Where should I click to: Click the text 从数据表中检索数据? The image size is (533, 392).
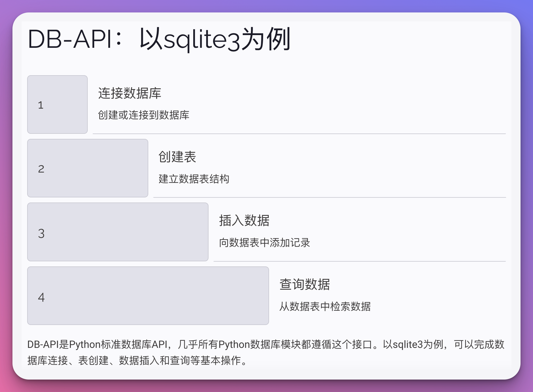pyautogui.click(x=325, y=306)
